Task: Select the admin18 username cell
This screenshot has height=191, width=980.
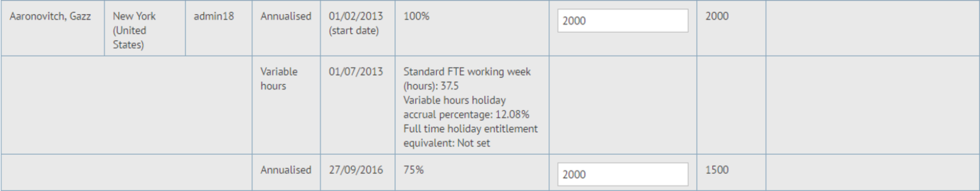Action: (x=219, y=28)
